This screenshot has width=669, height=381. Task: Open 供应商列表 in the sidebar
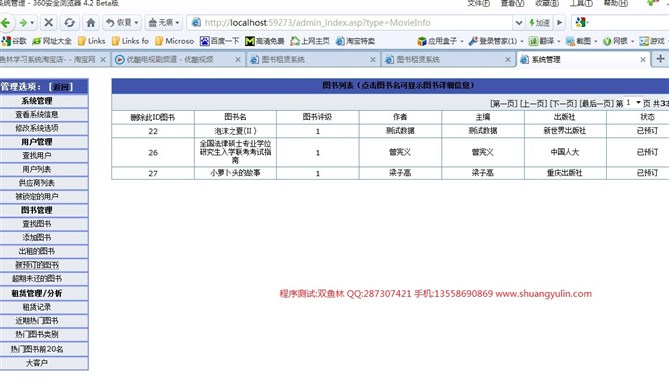point(37,183)
